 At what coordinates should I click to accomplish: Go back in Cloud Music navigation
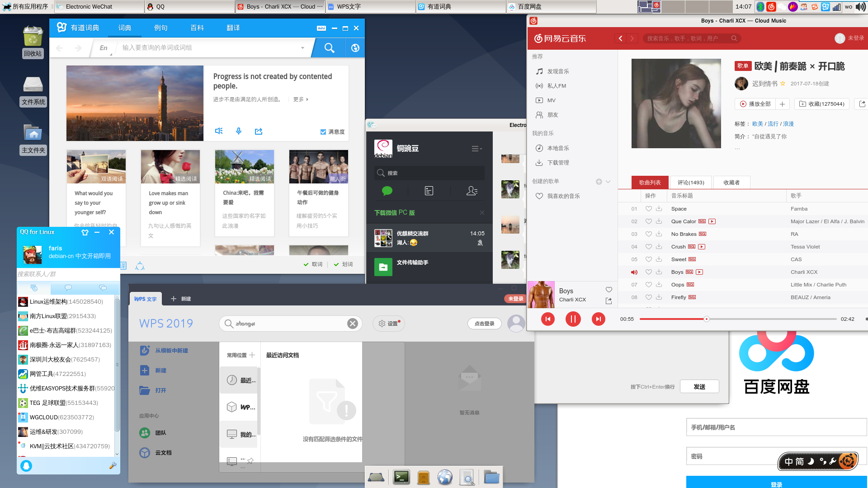click(620, 38)
